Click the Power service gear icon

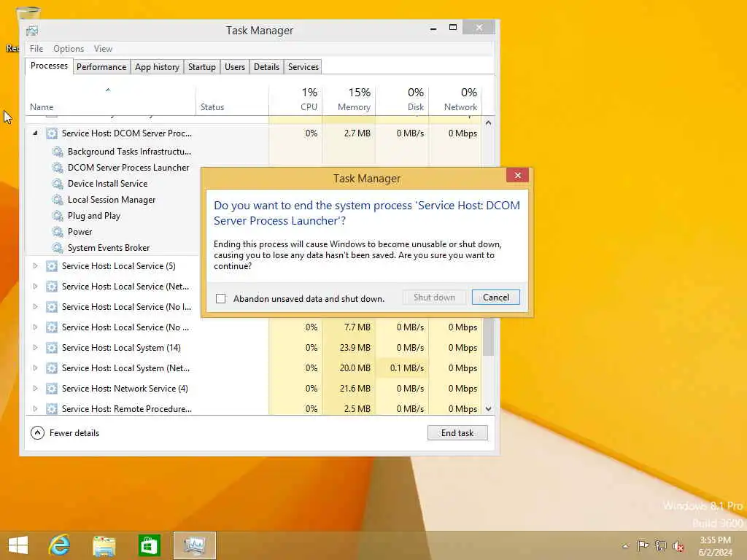point(58,232)
